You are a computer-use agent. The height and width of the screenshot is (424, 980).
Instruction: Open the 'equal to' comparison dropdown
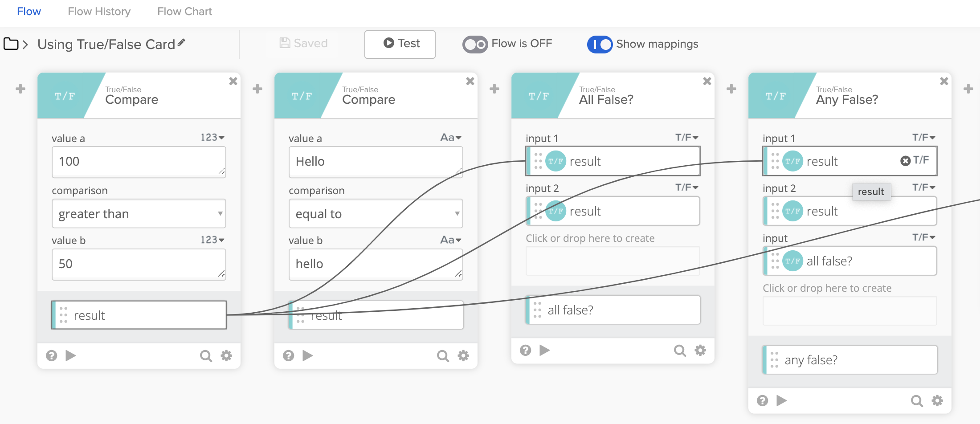(x=376, y=214)
